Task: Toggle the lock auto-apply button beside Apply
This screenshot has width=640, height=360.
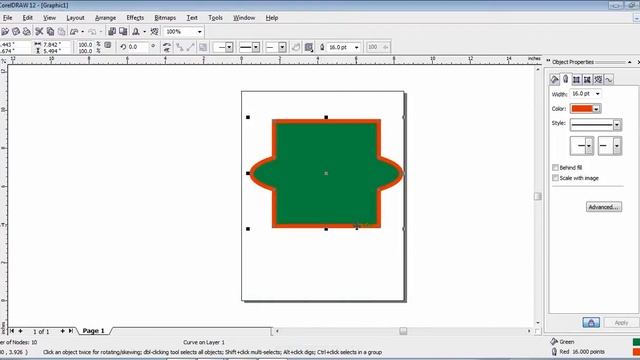Action: click(x=591, y=322)
